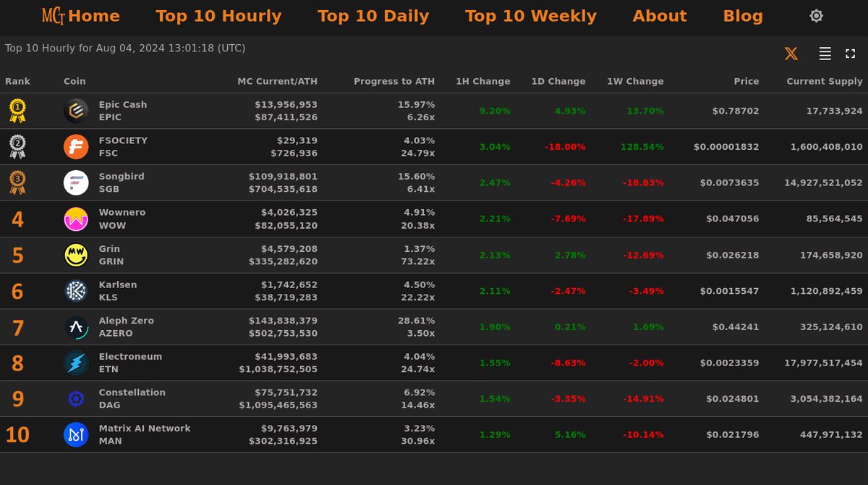This screenshot has width=868, height=485.
Task: Open the Constellation coin name link
Action: [132, 392]
